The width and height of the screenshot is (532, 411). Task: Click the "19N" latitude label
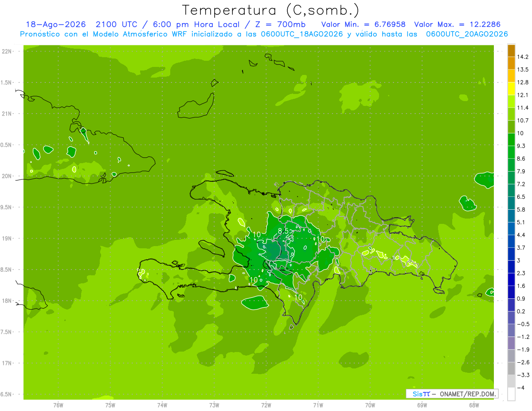(x=7, y=239)
